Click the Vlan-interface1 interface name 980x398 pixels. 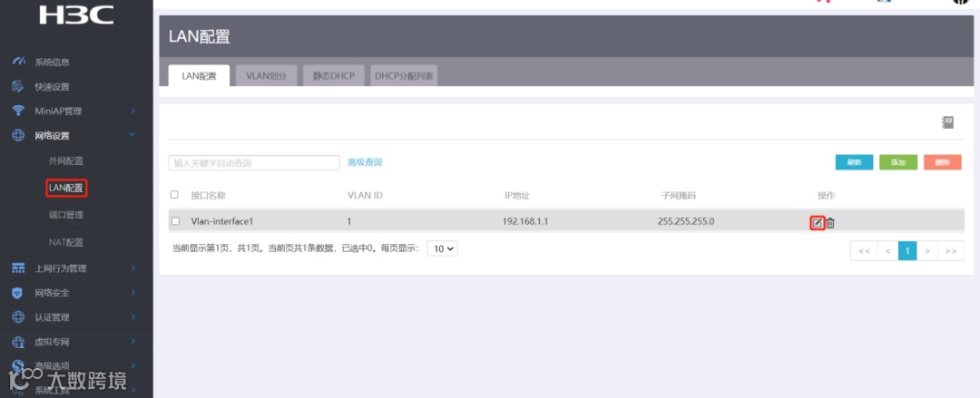222,221
